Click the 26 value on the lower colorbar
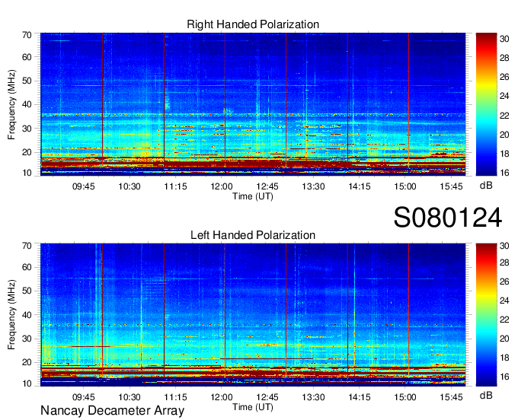 click(x=504, y=282)
